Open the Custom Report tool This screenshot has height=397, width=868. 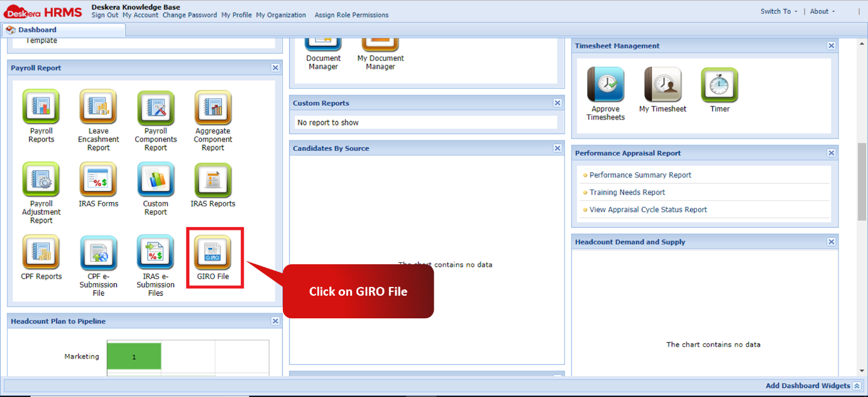(x=155, y=179)
